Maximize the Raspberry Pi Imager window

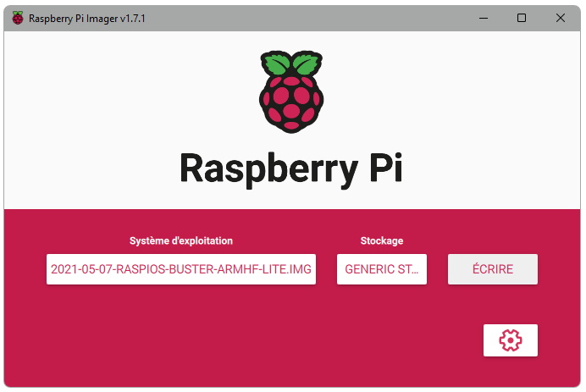coord(522,18)
